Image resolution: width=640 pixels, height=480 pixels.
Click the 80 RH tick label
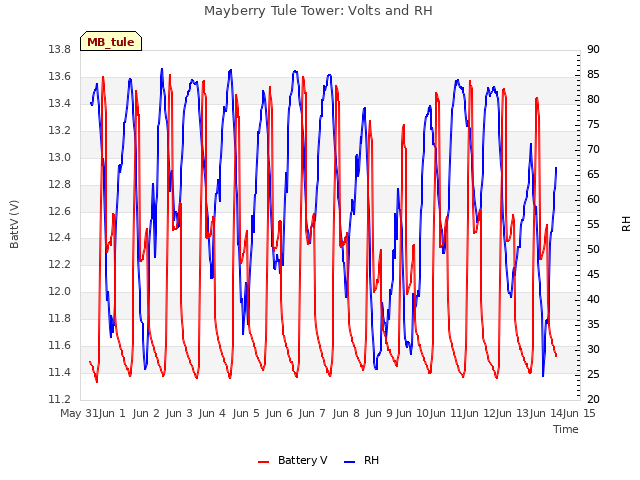pos(593,99)
